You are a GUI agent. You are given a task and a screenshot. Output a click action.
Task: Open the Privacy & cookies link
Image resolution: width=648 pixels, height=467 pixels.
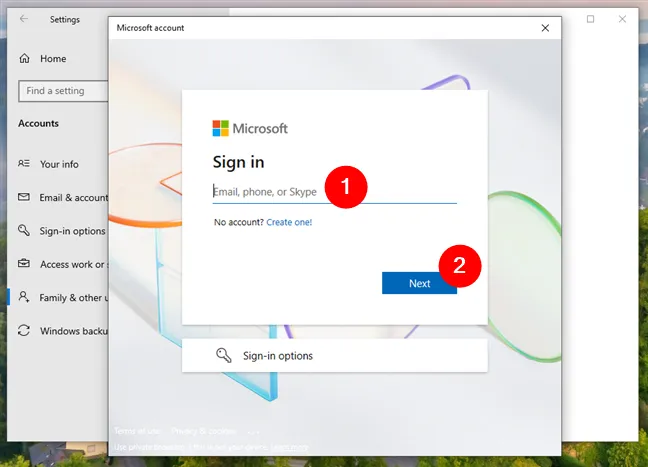(204, 431)
